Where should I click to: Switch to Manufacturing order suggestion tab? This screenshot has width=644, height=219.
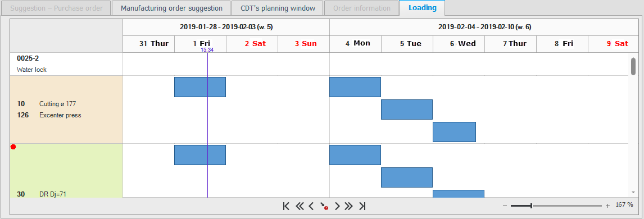coord(172,8)
